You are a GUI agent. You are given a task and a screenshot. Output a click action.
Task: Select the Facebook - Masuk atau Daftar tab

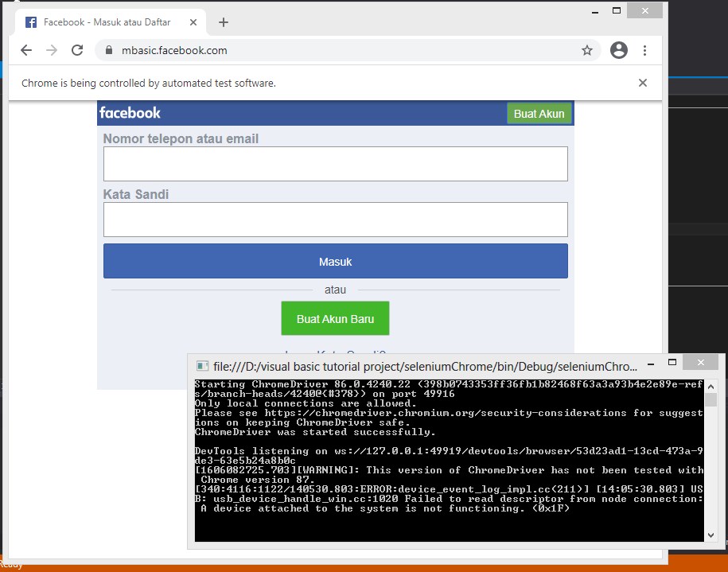click(x=111, y=22)
